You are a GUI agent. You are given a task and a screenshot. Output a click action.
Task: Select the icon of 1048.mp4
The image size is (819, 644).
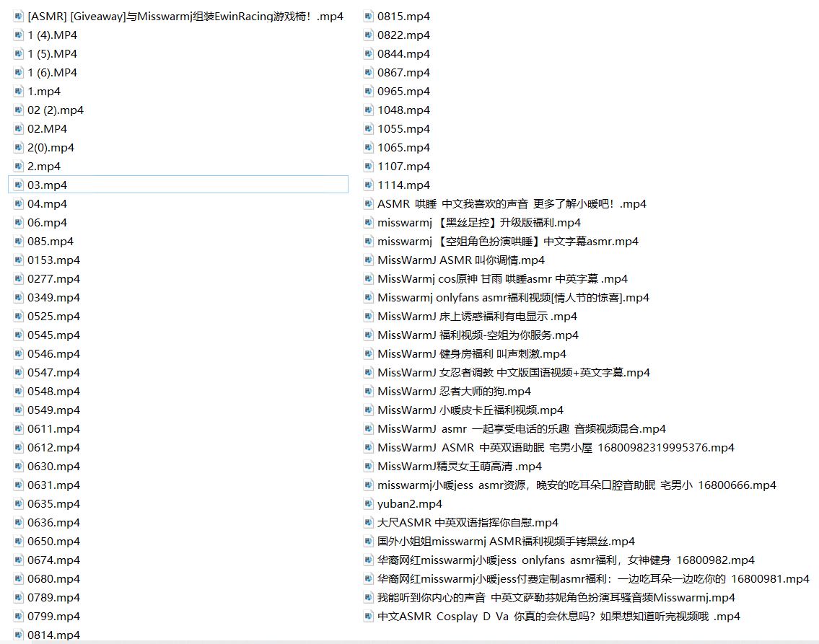pyautogui.click(x=368, y=110)
